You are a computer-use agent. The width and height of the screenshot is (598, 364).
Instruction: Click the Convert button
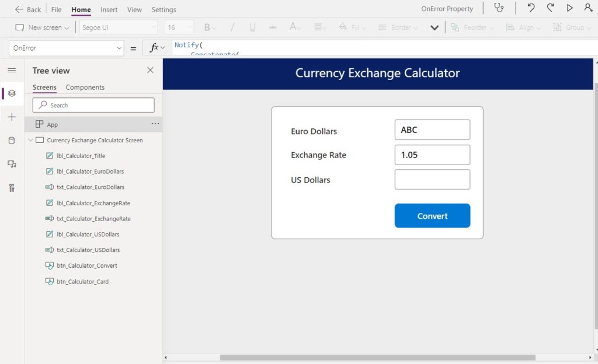(x=432, y=216)
